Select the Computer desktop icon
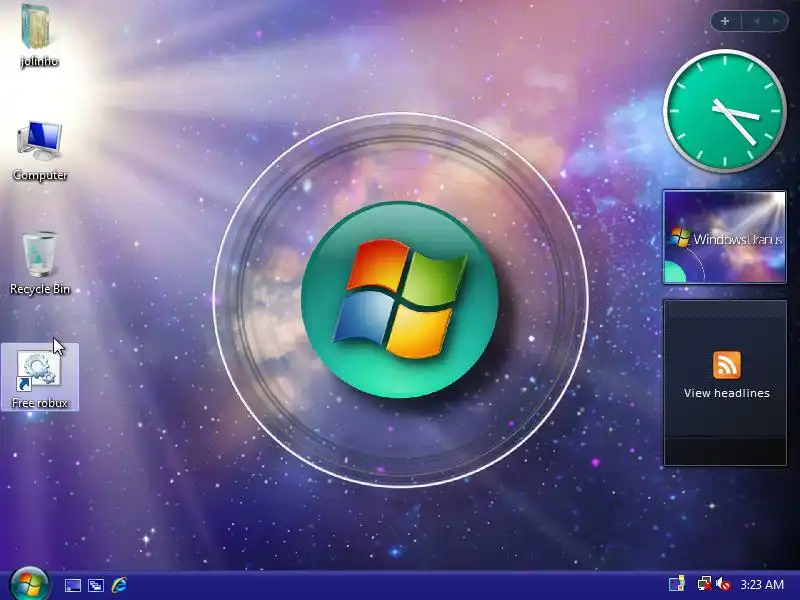The image size is (800, 600). click(x=39, y=150)
